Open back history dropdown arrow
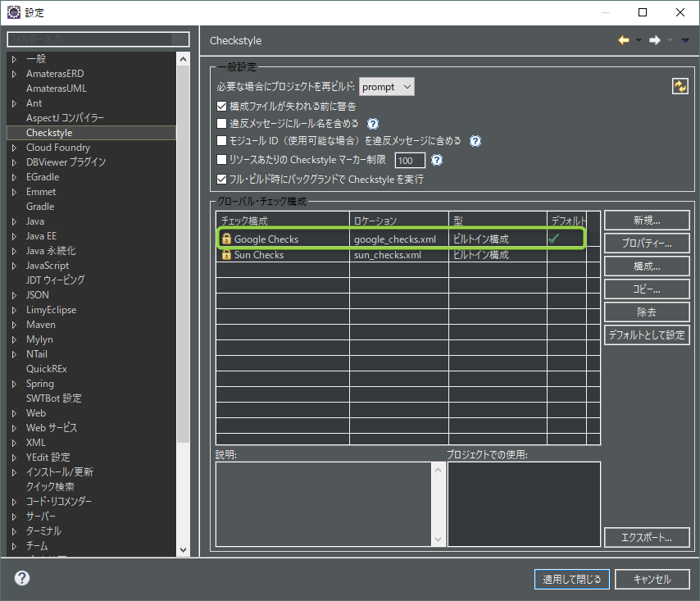The image size is (700, 601). point(639,40)
